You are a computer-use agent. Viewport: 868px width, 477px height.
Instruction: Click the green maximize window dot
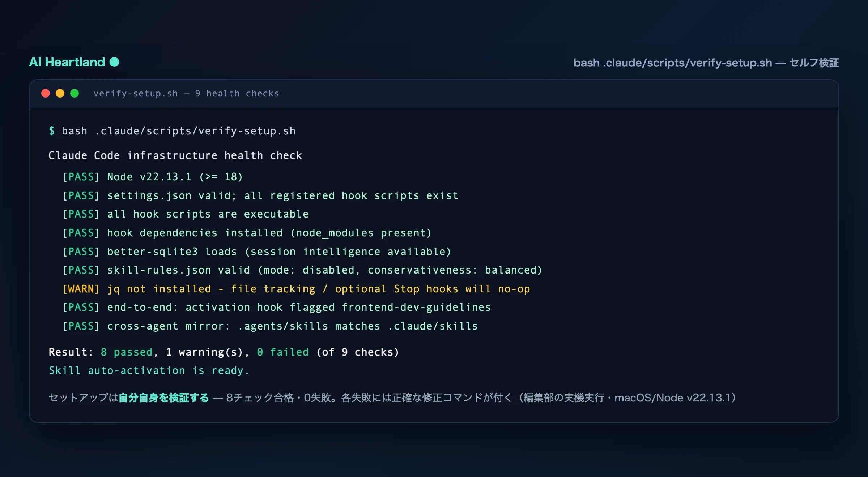[x=75, y=94]
